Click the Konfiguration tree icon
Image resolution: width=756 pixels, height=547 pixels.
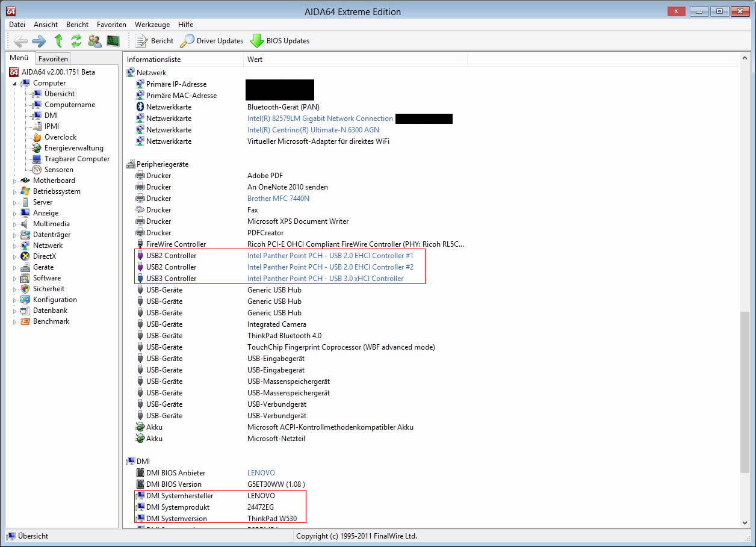[25, 300]
